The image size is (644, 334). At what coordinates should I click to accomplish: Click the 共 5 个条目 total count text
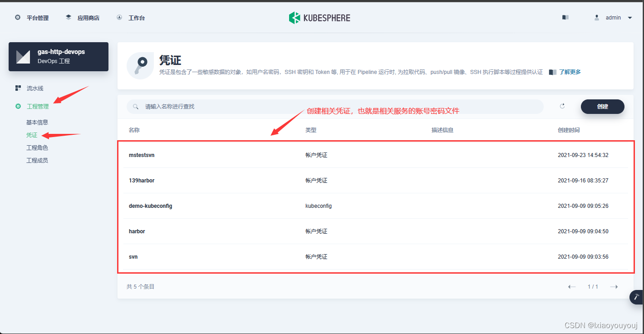tap(141, 287)
